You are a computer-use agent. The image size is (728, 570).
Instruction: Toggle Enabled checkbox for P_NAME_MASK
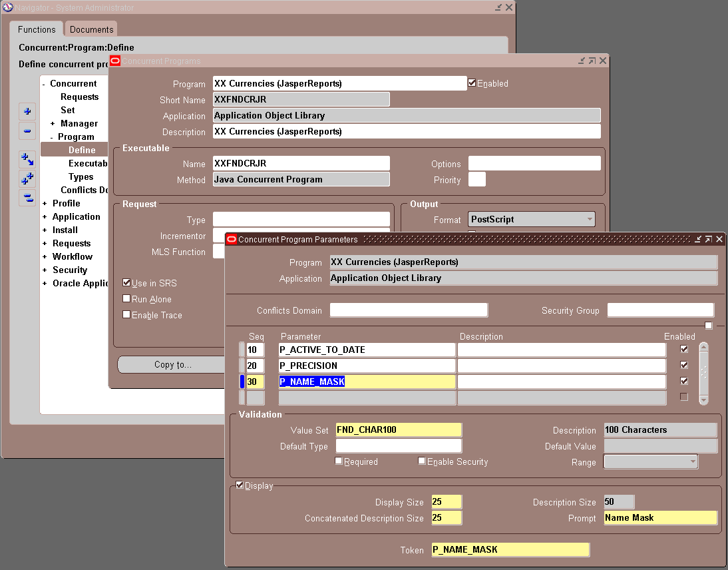point(684,381)
